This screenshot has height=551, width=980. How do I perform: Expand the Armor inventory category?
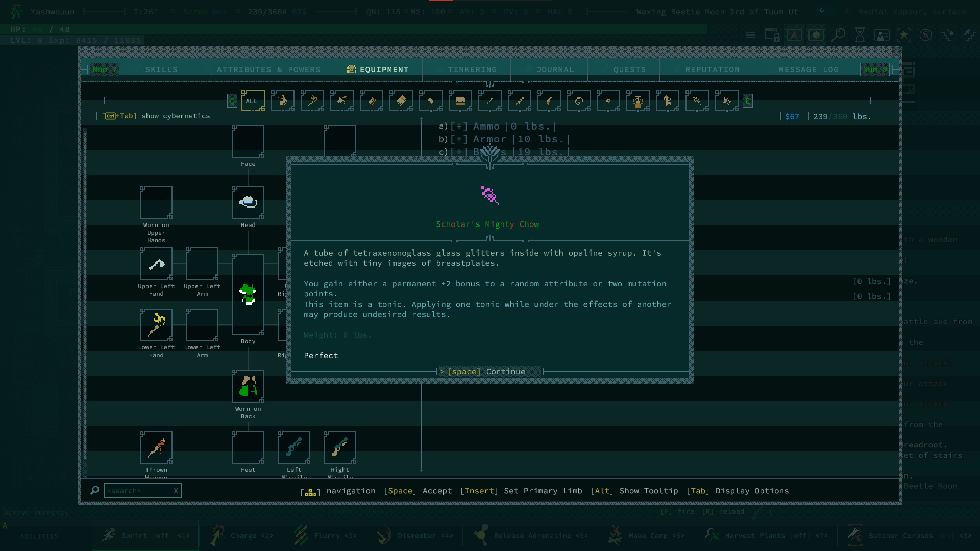click(504, 139)
